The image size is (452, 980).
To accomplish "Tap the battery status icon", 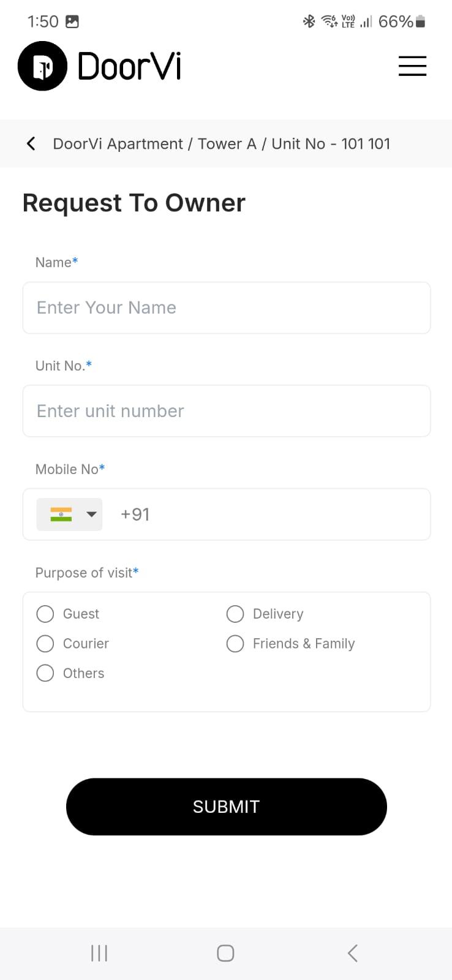I will [420, 21].
